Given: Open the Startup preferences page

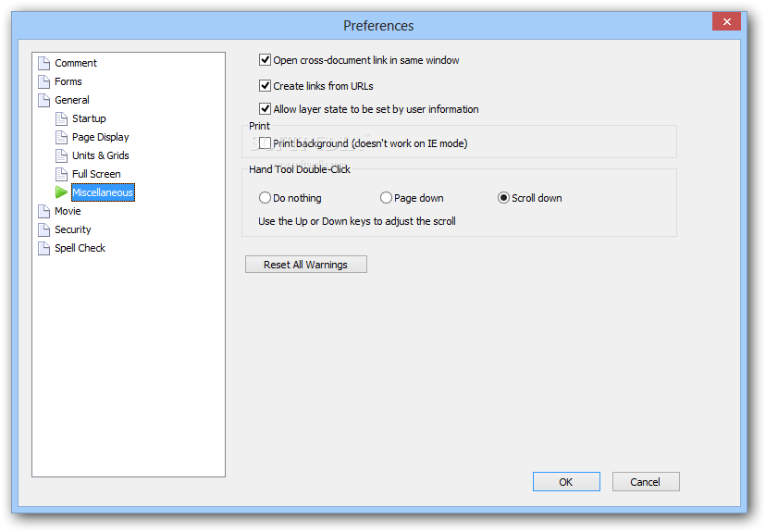Looking at the screenshot, I should pyautogui.click(x=89, y=118).
